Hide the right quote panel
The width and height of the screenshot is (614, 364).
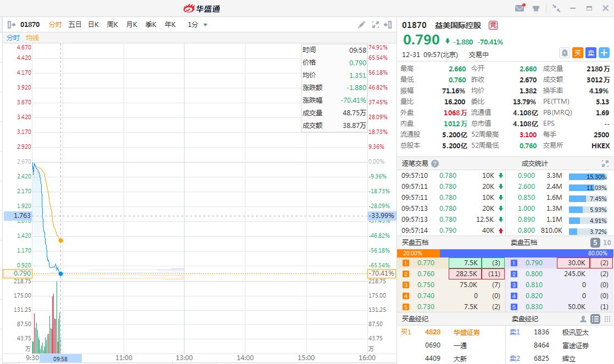[389, 25]
